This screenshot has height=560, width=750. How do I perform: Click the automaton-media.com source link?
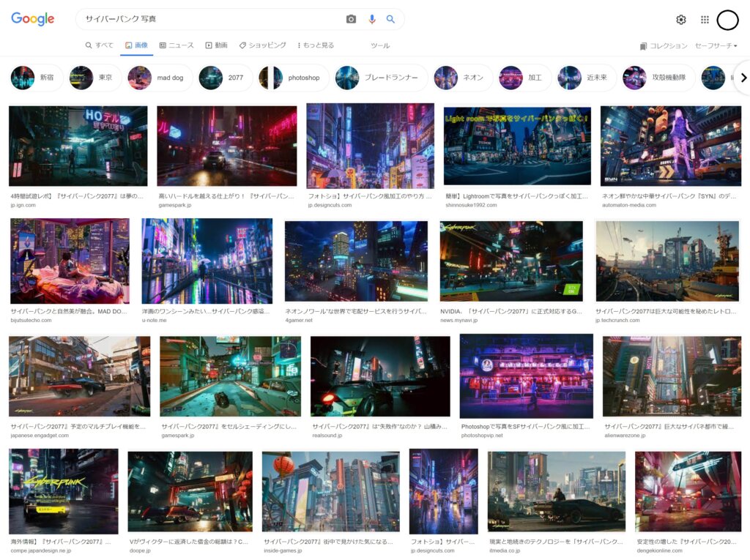point(629,205)
